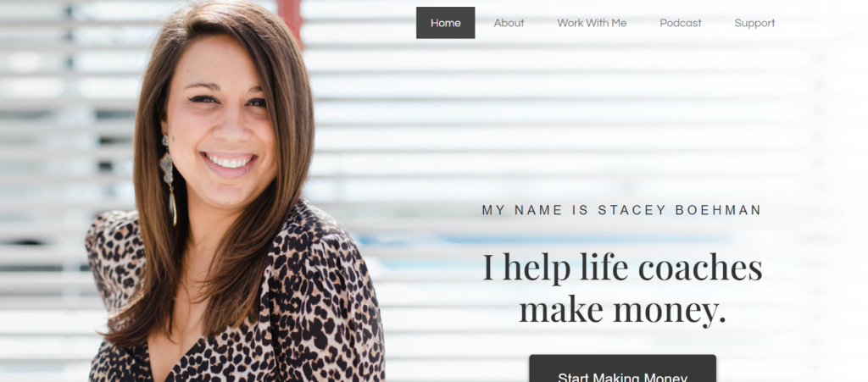Click the word "BOEHMAN" in the subtitle
The height and width of the screenshot is (382, 868).
click(719, 210)
